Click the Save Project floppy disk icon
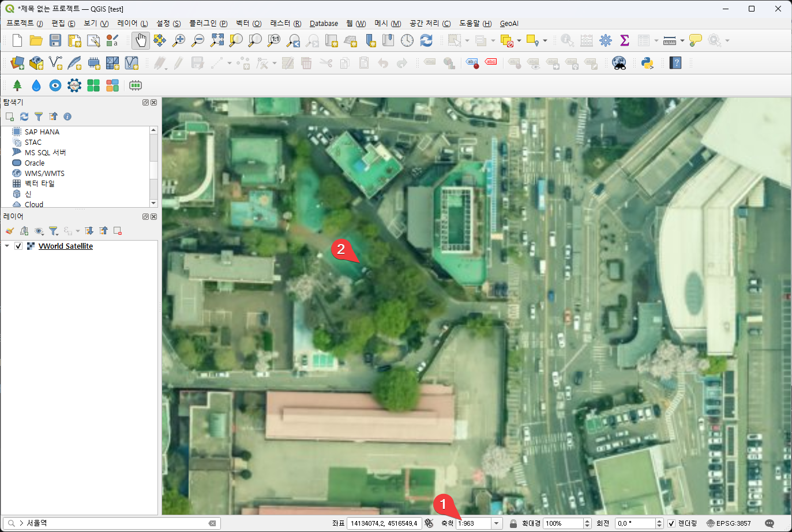The image size is (792, 532). pyautogui.click(x=55, y=40)
